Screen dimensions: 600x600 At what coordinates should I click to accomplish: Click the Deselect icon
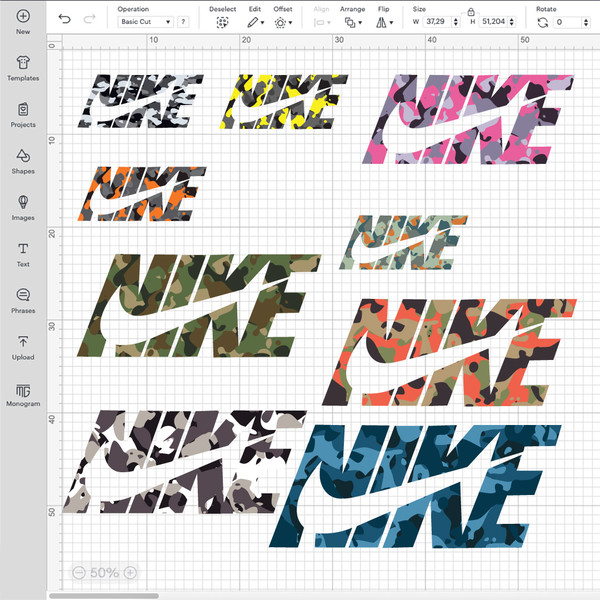[222, 23]
